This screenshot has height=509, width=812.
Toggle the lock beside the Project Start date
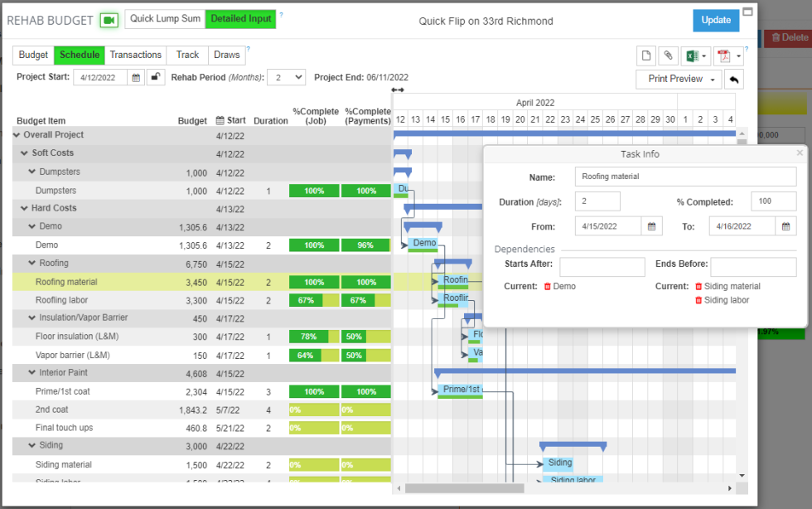point(154,75)
